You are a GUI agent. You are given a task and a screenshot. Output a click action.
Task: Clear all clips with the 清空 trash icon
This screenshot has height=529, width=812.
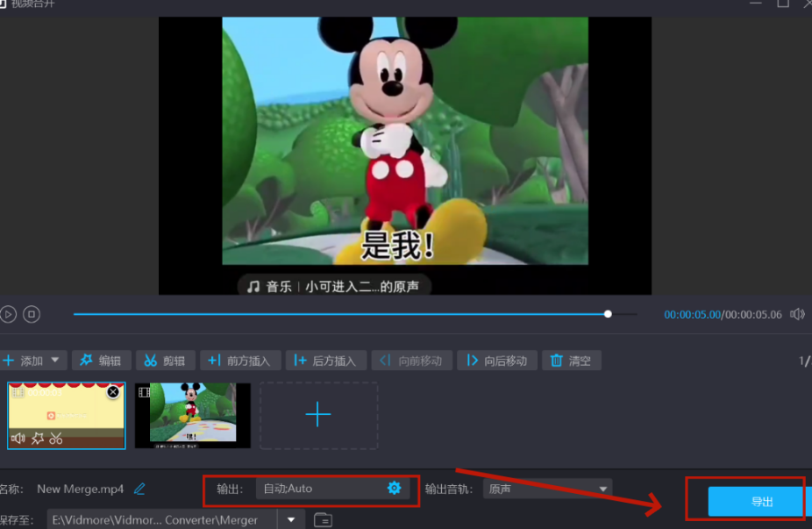point(571,360)
